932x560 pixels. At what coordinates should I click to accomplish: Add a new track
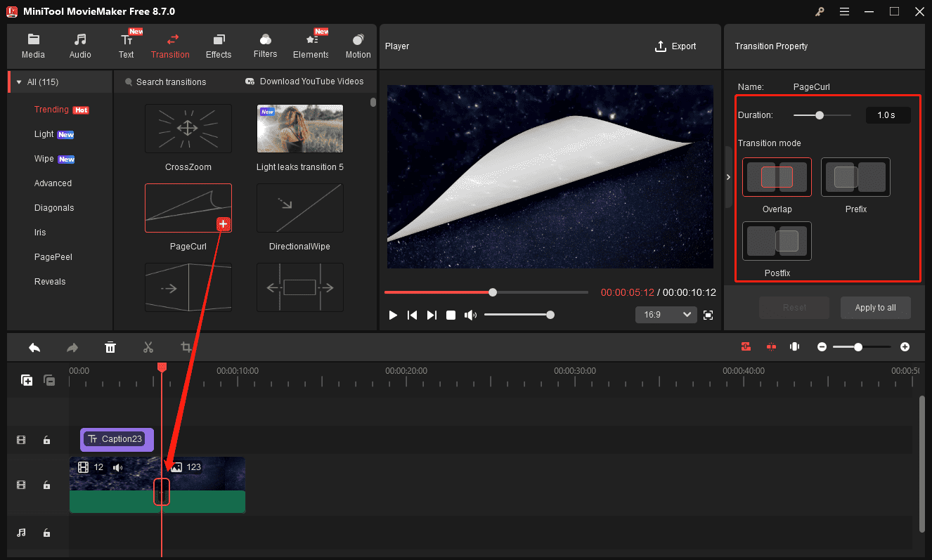click(27, 380)
